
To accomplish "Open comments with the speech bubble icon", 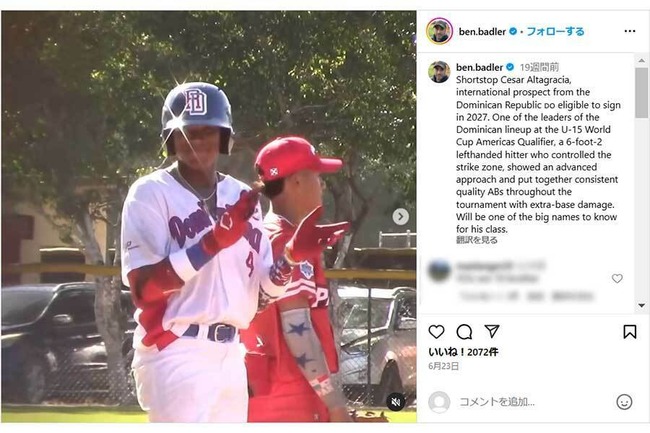I will 464,331.
